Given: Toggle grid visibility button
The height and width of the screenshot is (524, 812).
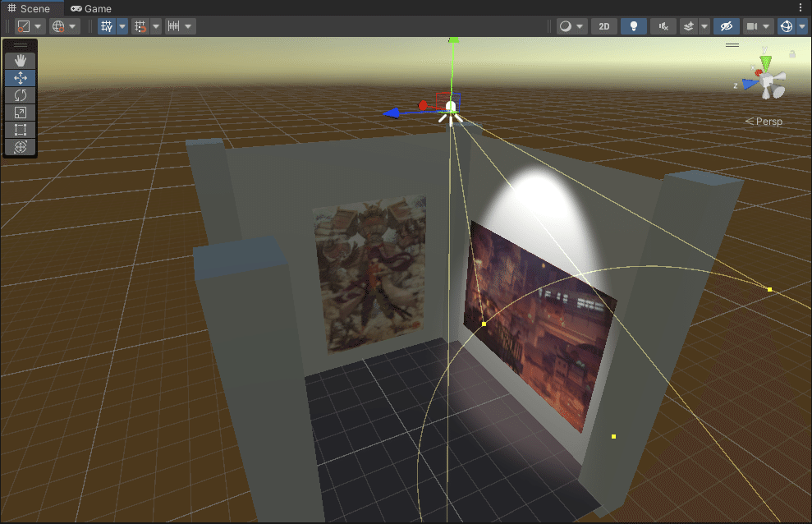Looking at the screenshot, I should pyautogui.click(x=107, y=26).
